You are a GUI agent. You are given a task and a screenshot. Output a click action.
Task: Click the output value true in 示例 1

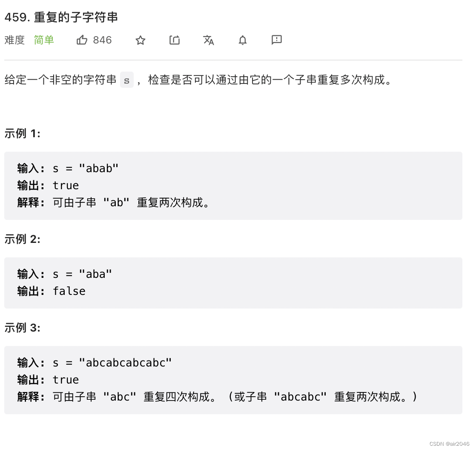point(66,185)
